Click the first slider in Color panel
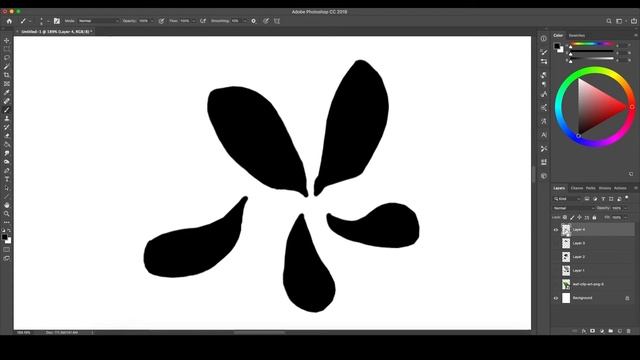 coord(593,45)
